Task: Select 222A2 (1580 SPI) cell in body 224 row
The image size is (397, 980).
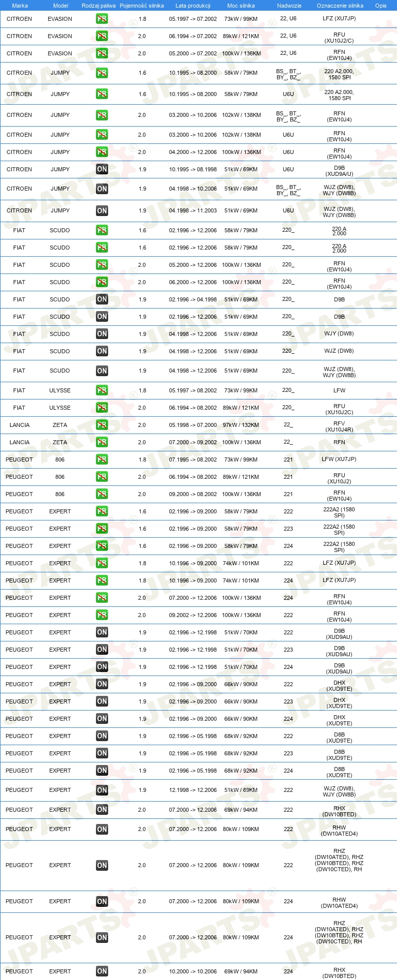Action: tap(339, 547)
